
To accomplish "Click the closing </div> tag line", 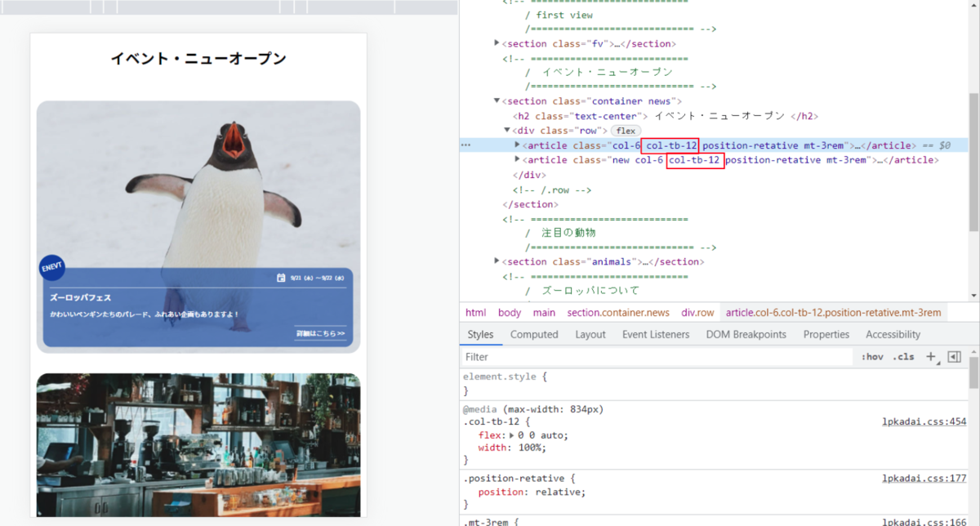I will coord(528,175).
